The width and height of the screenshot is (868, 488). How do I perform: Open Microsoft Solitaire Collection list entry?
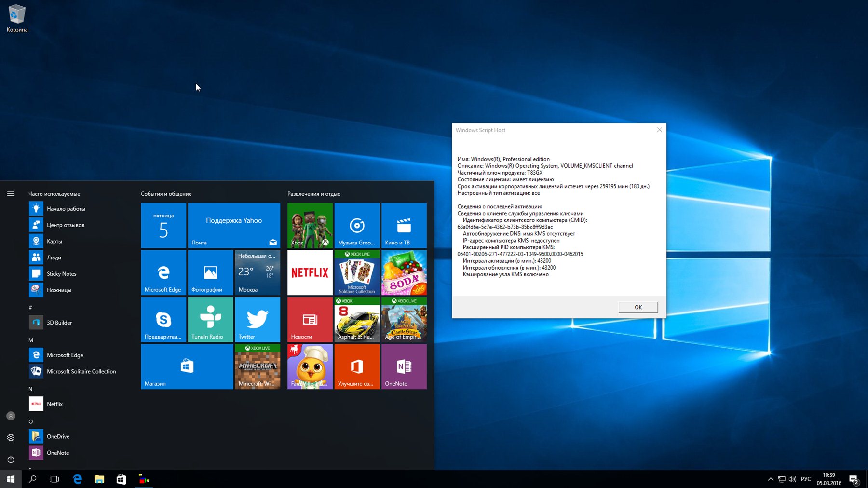(77, 371)
